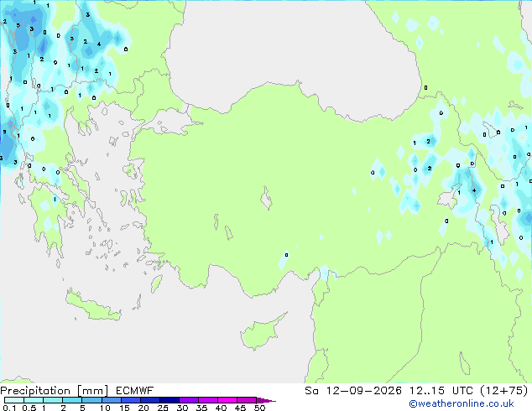Click the Precipitation [mm] ECMWF title
Viewport: 532px width, 411px height.
coord(77,391)
